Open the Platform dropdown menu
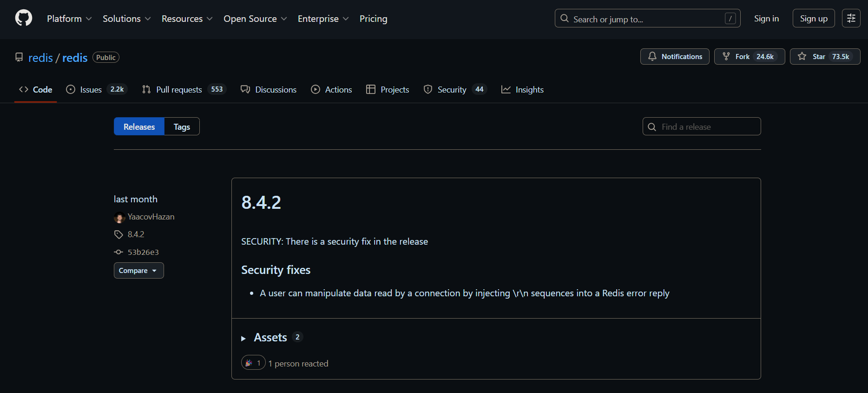The height and width of the screenshot is (393, 868). tap(69, 19)
